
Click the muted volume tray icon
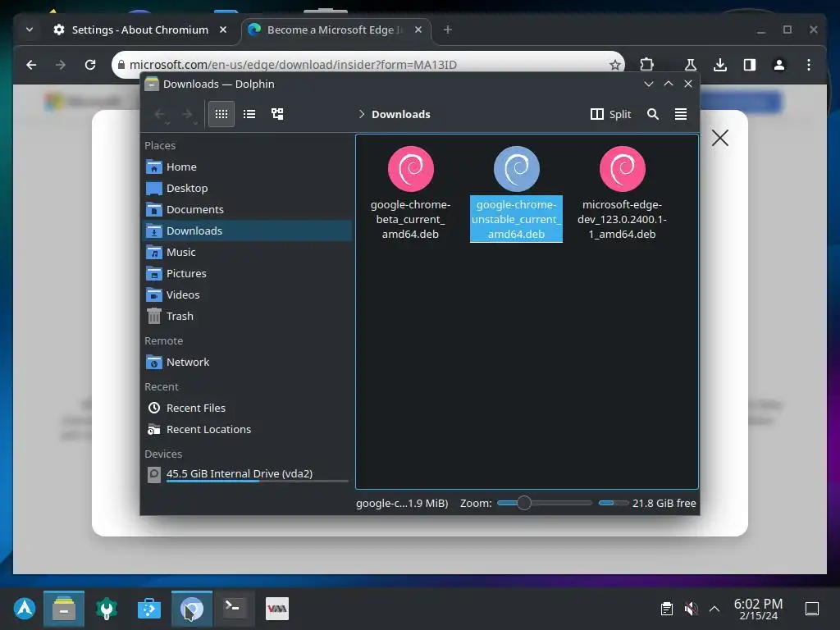point(691,609)
